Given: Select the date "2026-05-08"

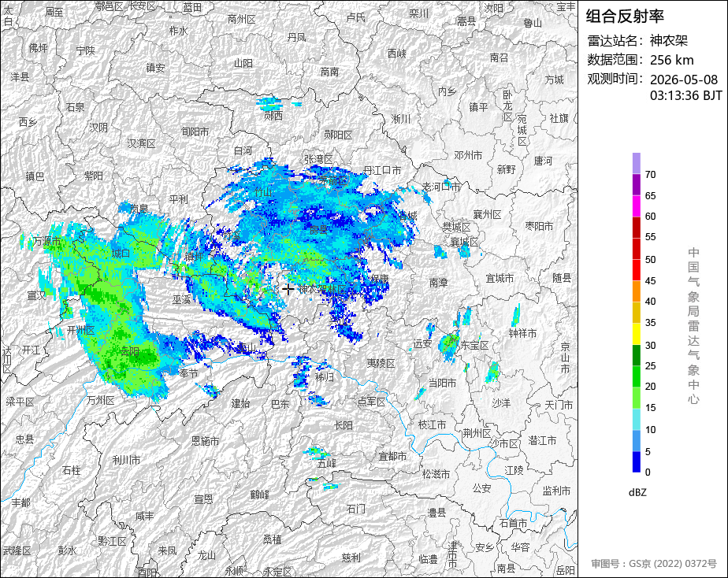Looking at the screenshot, I should coord(683,80).
